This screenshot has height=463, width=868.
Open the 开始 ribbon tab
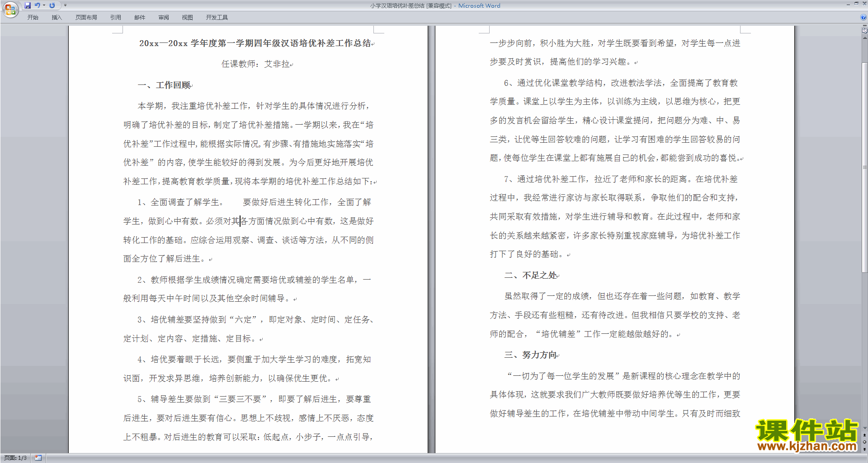point(33,17)
